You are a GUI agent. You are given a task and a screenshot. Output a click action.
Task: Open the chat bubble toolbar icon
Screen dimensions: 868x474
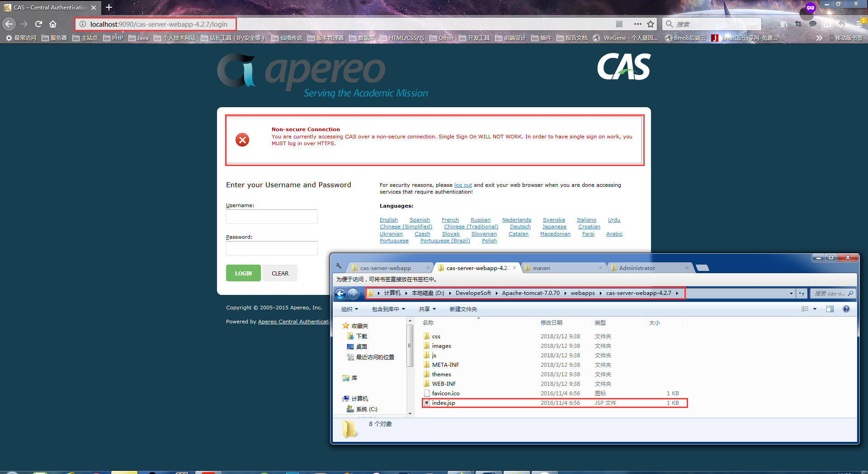(x=813, y=24)
